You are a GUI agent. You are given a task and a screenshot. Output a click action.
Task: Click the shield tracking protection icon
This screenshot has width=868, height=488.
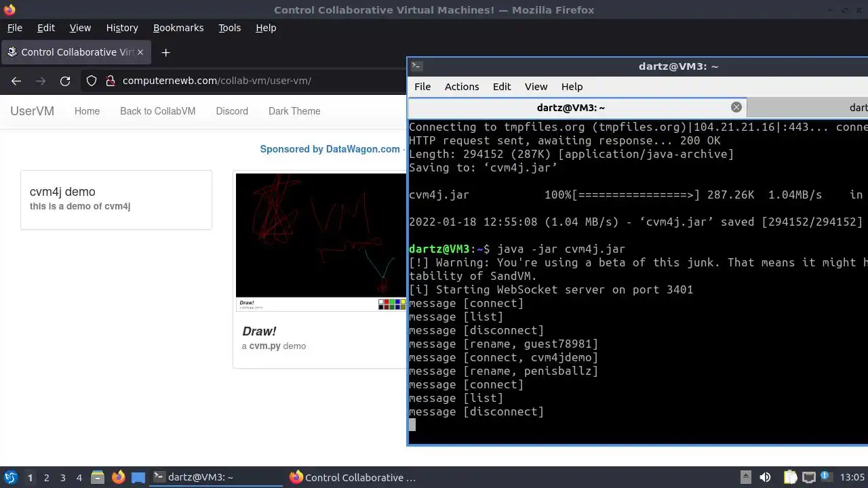[x=92, y=81]
